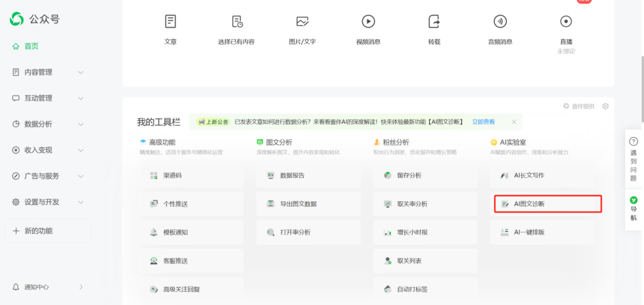The height and width of the screenshot is (305, 644).
Task: Click the 导航 green icon
Action: [634, 200]
